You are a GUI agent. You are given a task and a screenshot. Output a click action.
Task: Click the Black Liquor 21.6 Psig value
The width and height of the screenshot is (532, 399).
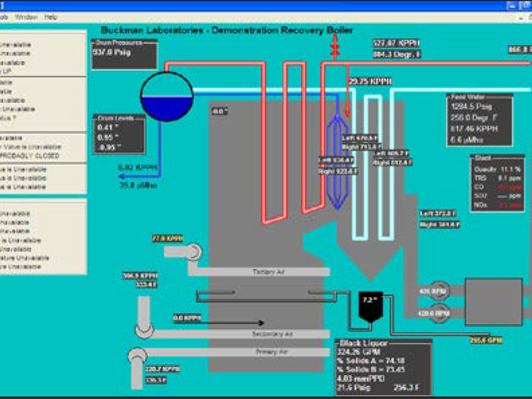tap(354, 388)
